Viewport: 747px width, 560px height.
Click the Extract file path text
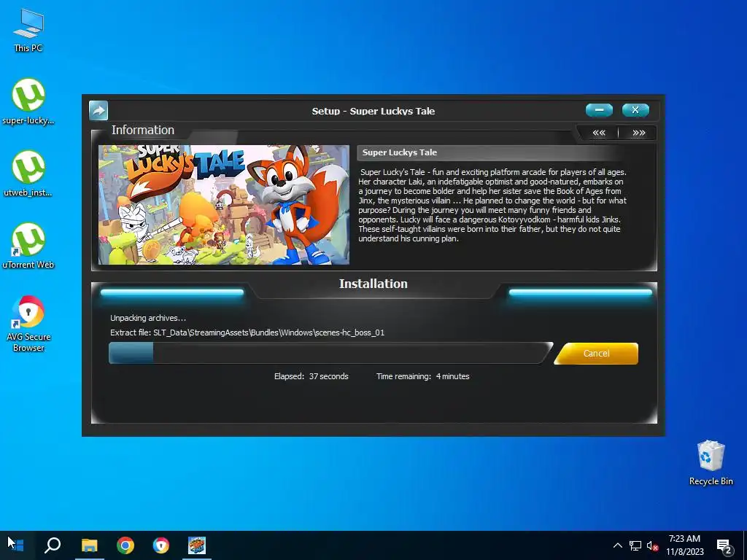[247, 332]
